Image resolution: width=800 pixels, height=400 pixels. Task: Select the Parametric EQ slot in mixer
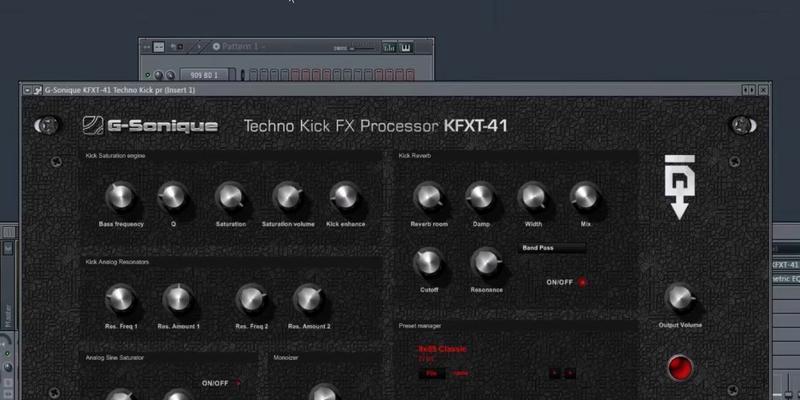coord(786,279)
